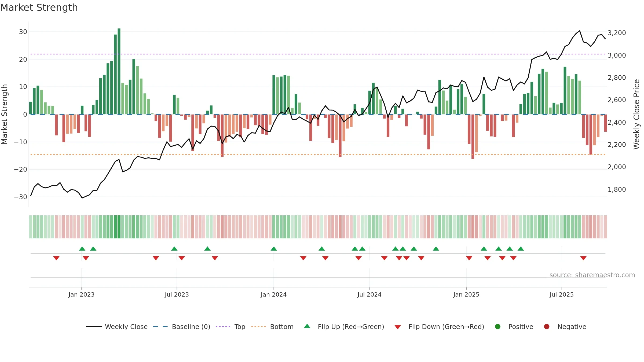Image resolution: width=644 pixels, height=362 pixels.
Task: Click the rotated 'Market Strength' left axis title
Action: click(x=5, y=114)
